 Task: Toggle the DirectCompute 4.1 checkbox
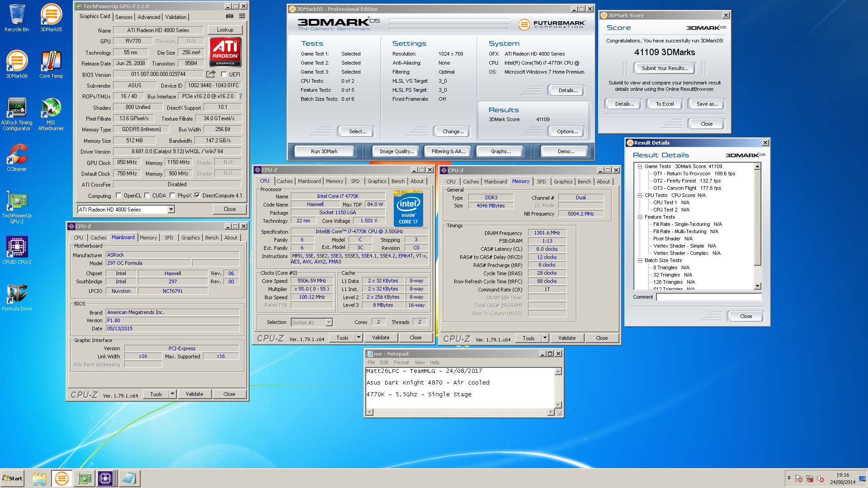point(197,196)
